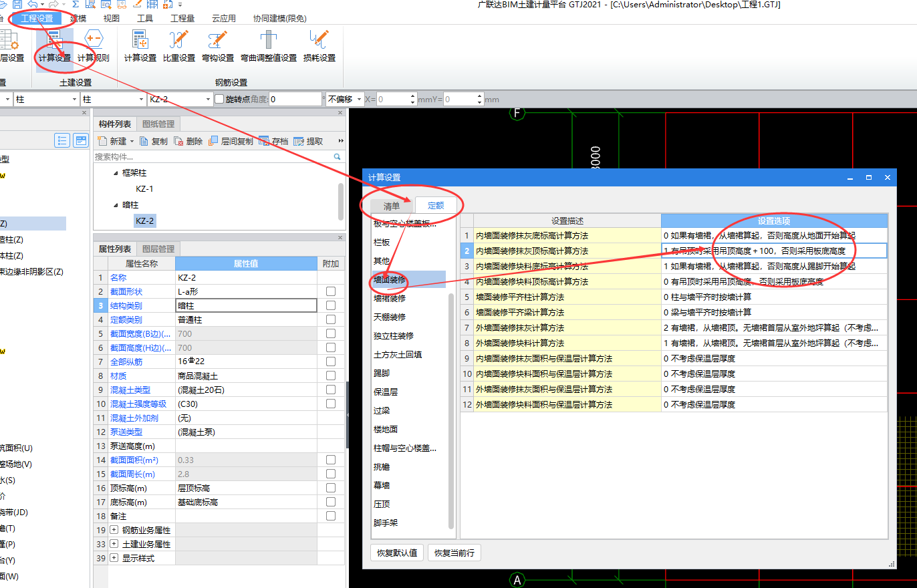Screen dimensions: 917x588
Task: Switch navigation panel to card view icon
Action: 81,140
